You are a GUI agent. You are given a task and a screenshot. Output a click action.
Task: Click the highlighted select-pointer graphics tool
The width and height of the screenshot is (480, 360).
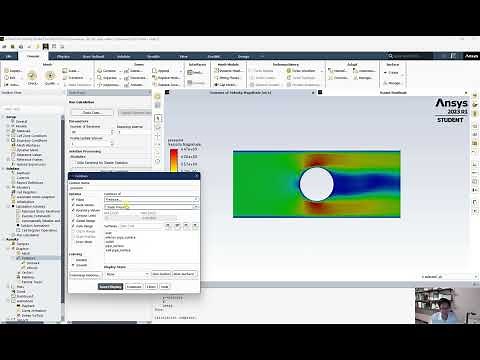point(158,118)
